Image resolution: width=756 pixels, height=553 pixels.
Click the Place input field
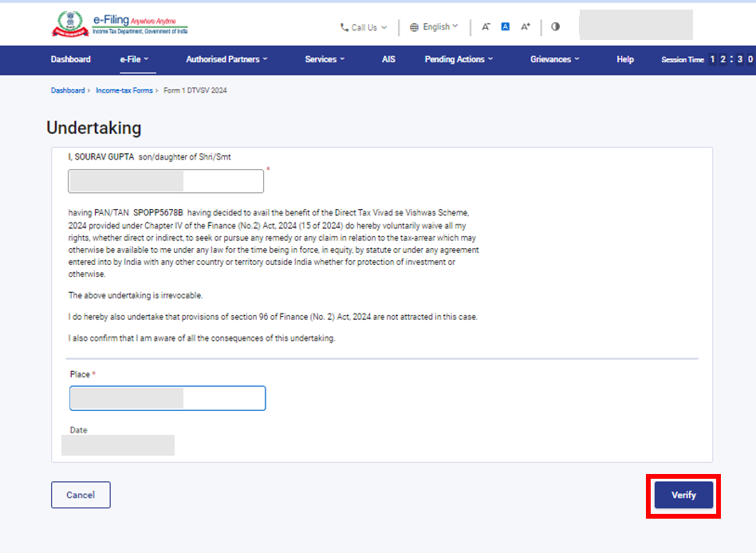167,398
